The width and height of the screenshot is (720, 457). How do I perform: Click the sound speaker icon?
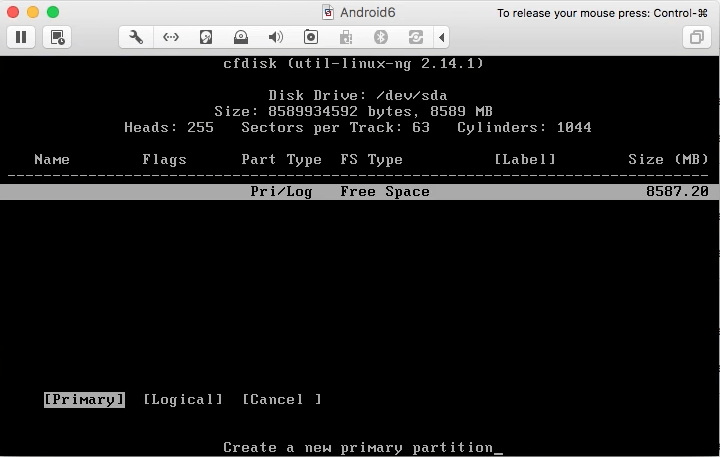[x=276, y=37]
